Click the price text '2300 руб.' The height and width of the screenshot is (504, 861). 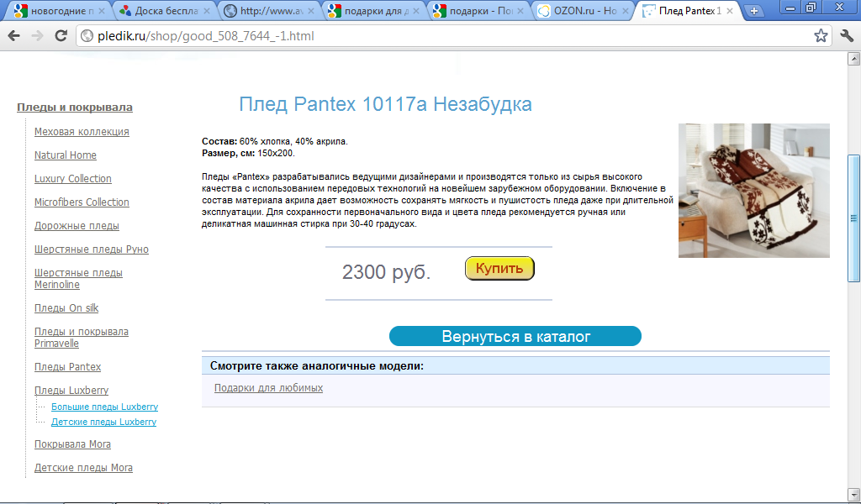click(x=387, y=272)
